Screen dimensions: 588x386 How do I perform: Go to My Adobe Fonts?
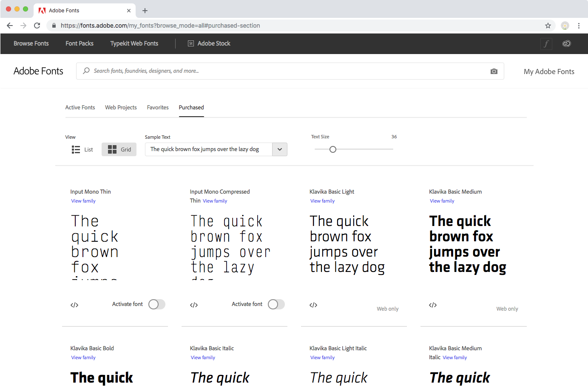[549, 71]
